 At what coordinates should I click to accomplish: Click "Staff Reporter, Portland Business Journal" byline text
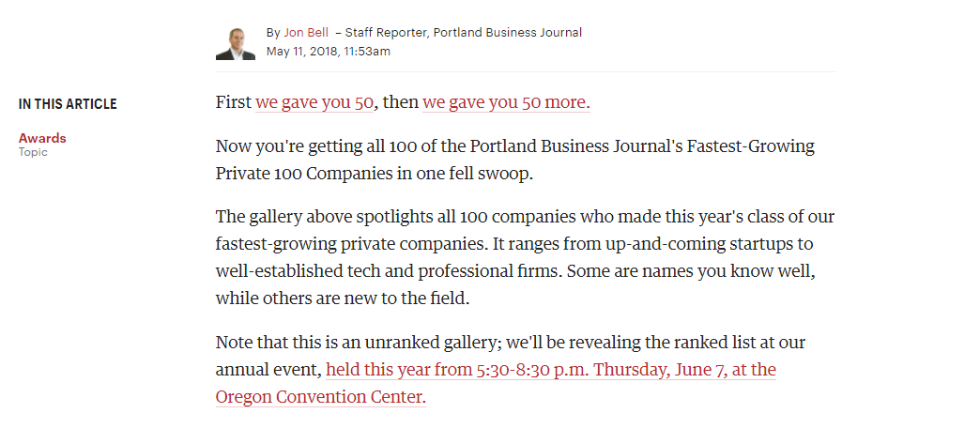(463, 33)
